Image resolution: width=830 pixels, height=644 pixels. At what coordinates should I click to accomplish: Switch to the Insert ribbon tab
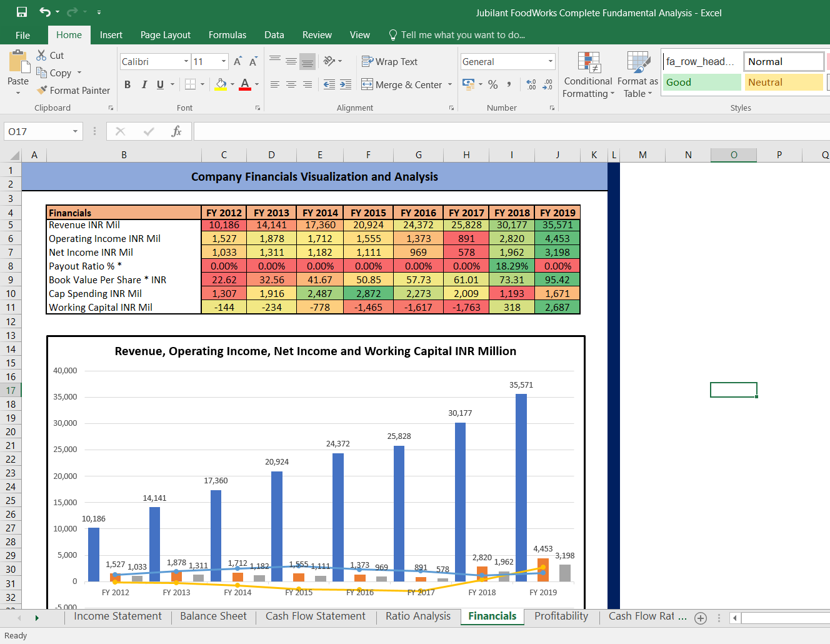click(111, 35)
